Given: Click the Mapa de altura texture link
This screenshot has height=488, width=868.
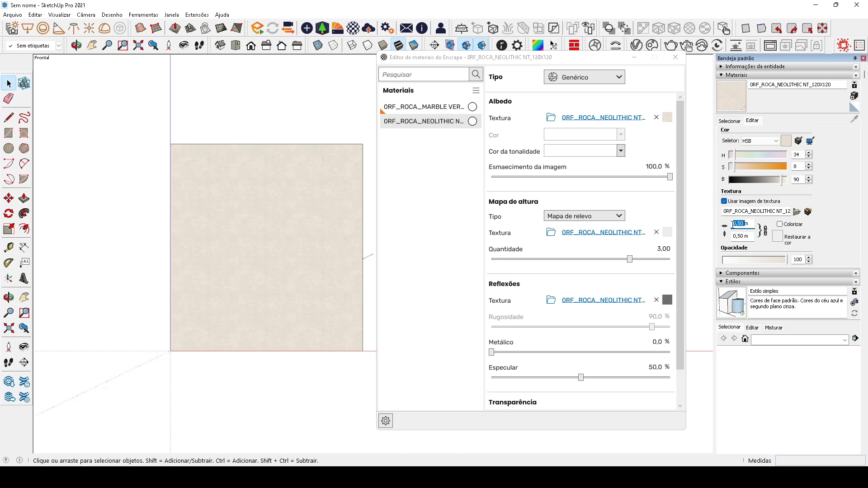Looking at the screenshot, I should click(603, 232).
